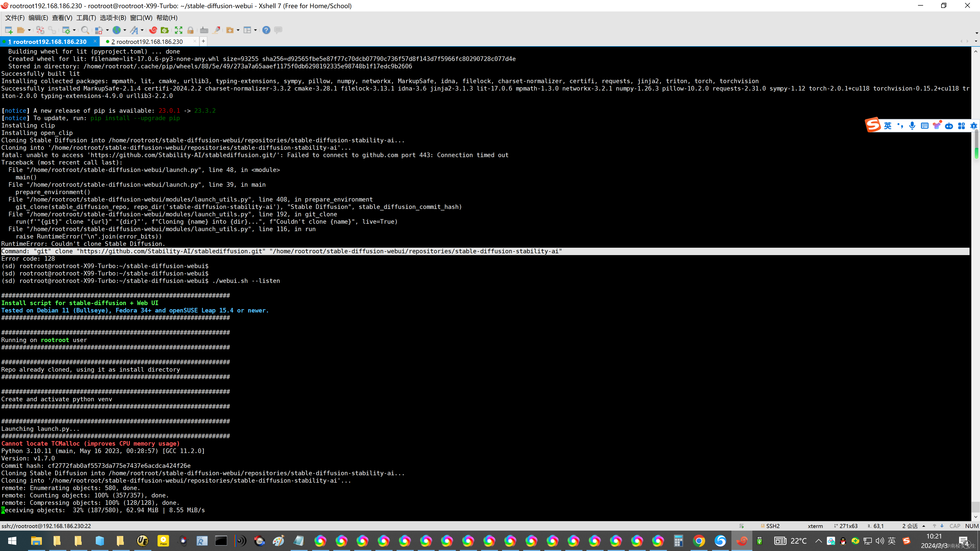Open the key mapping keyboard icon
980x551 pixels.
204,30
